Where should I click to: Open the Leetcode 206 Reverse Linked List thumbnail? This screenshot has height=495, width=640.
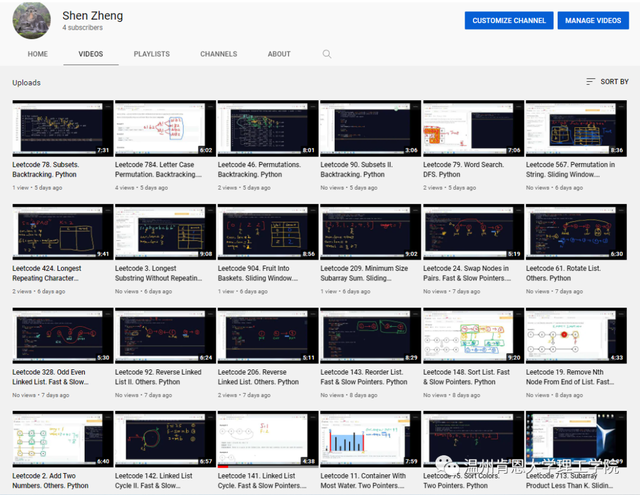pos(268,335)
